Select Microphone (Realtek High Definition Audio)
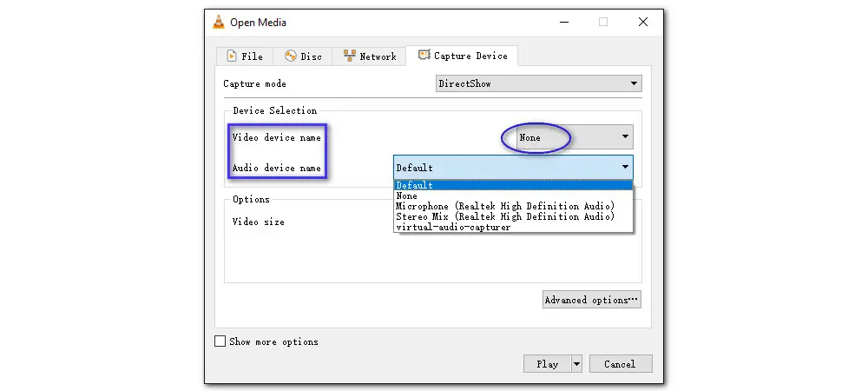868x391 pixels. pyautogui.click(x=513, y=206)
